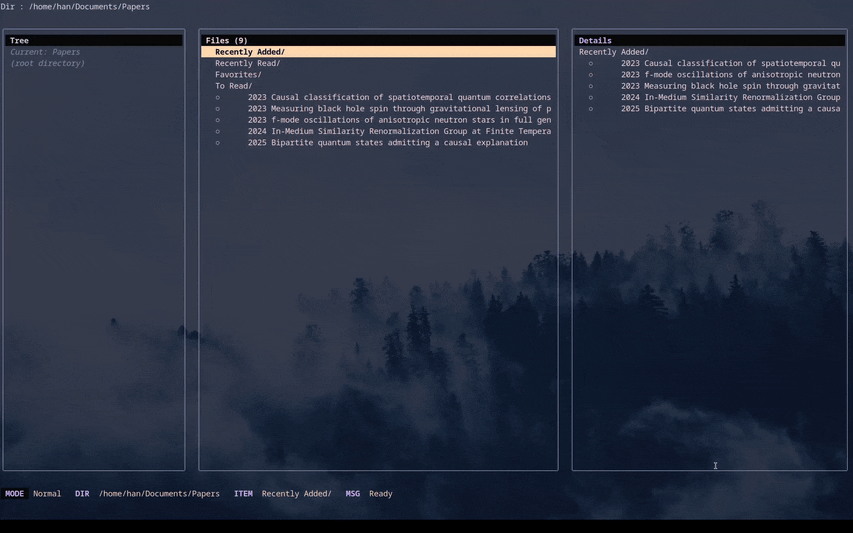
Task: Click the circle marker beside f-mode oscillations in Details
Action: tap(591, 75)
